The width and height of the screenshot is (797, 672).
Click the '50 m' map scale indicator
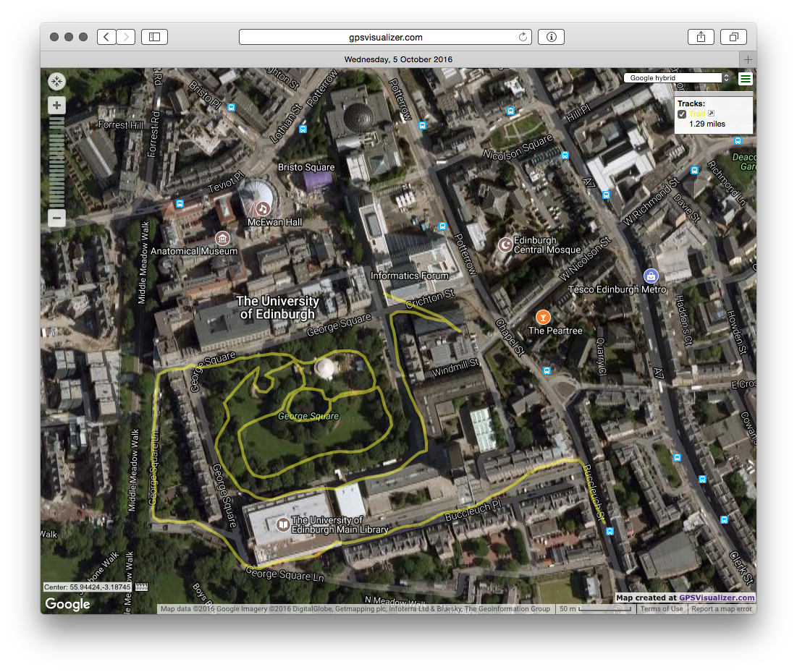pos(595,608)
